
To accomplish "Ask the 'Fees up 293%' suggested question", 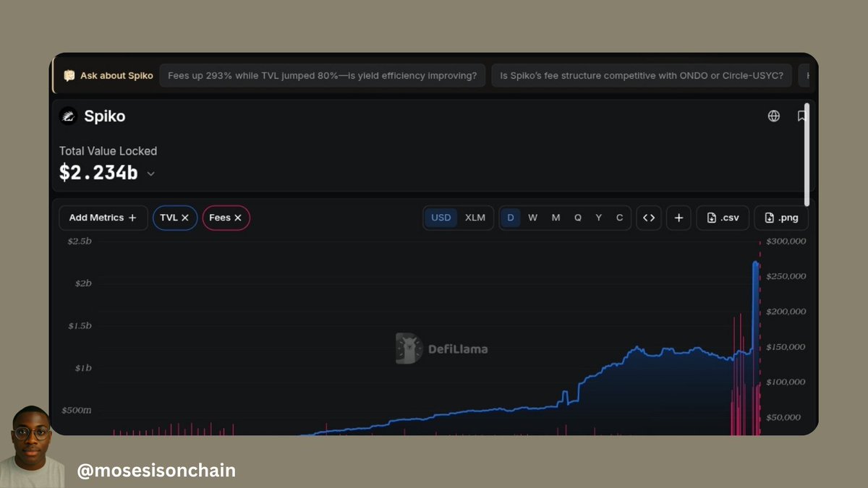I will click(322, 75).
